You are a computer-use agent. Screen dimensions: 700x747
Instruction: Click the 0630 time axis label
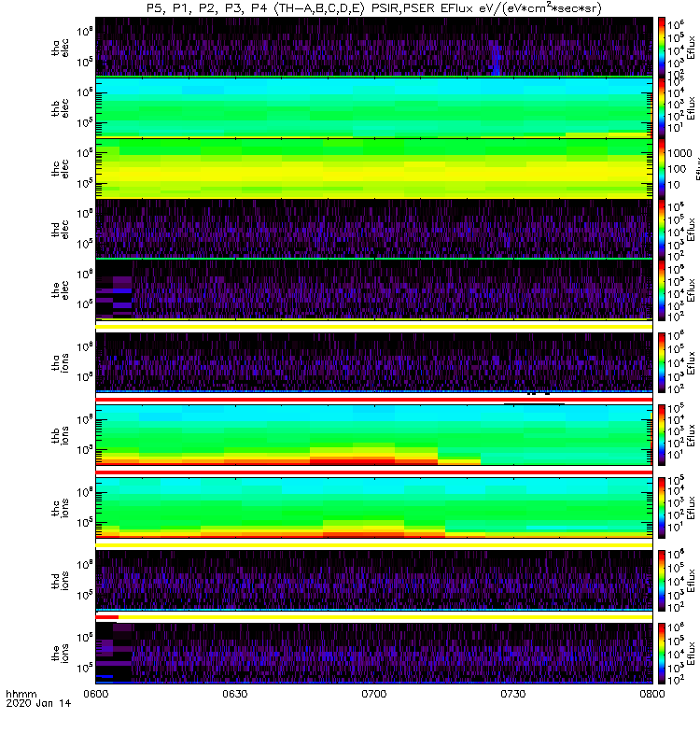click(x=235, y=694)
